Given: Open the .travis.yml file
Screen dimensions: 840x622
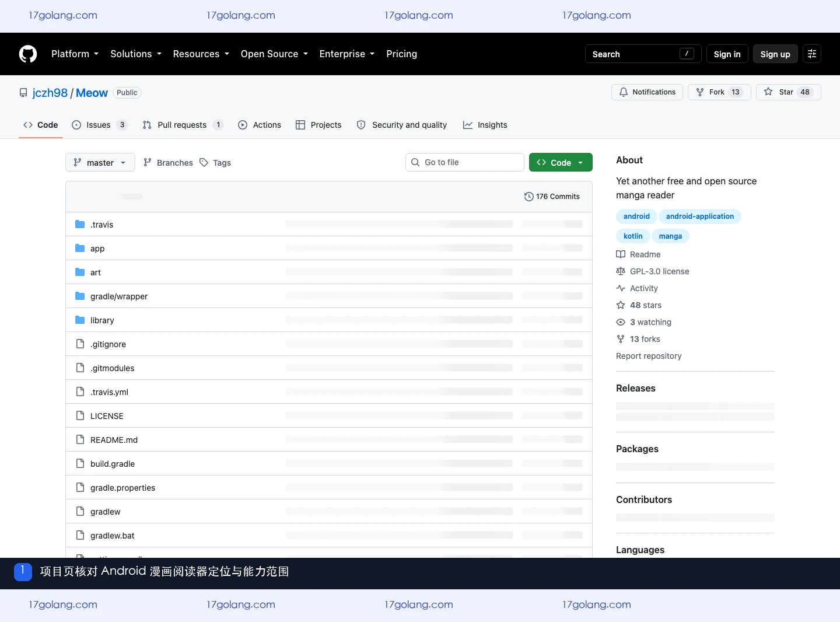Looking at the screenshot, I should pos(109,392).
